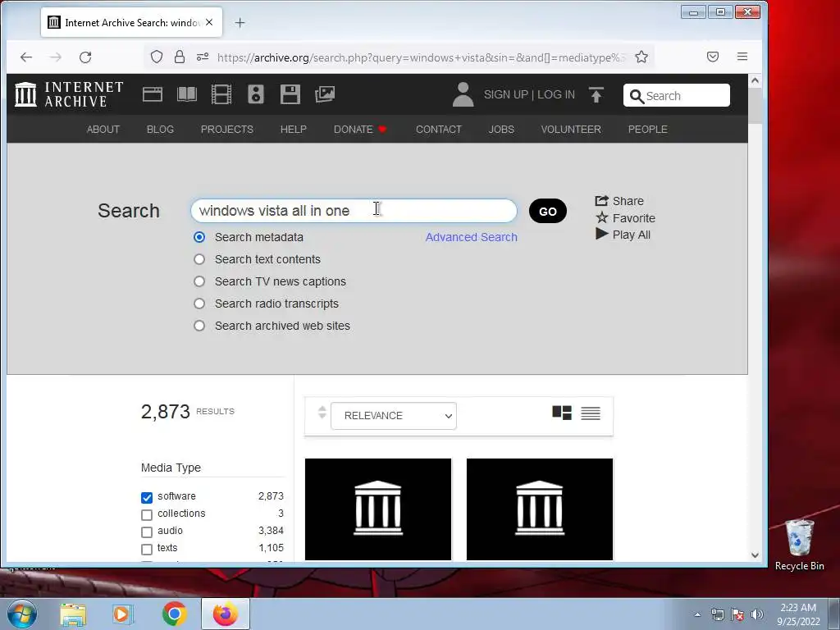Image resolution: width=840 pixels, height=630 pixels.
Task: Open a new browser tab
Action: 240,22
